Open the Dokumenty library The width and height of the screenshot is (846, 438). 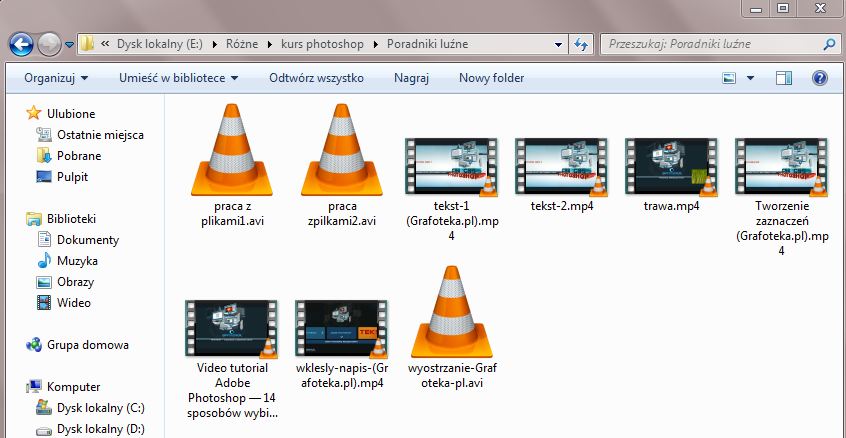[x=88, y=240]
